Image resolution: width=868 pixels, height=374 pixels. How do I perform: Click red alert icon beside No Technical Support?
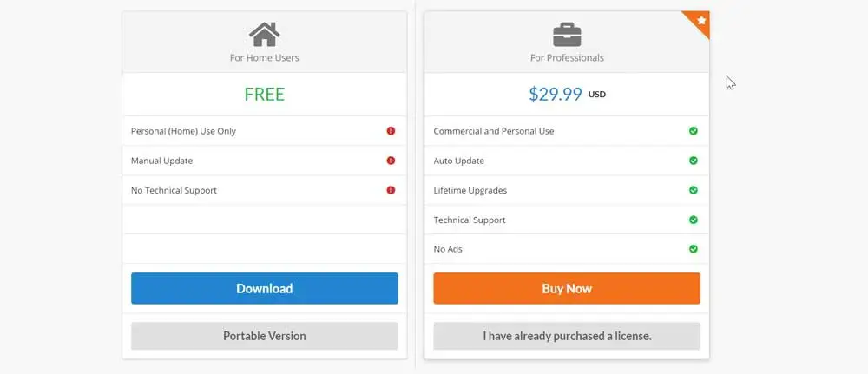pos(391,190)
